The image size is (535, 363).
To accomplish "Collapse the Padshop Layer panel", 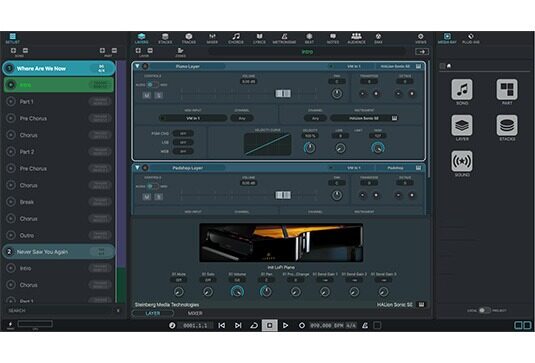I will (x=137, y=168).
